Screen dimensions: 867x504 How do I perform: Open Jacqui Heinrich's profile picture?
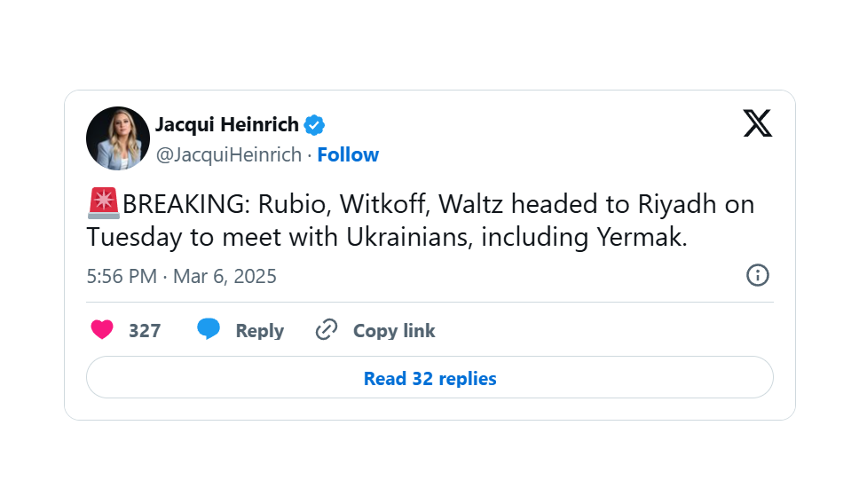pos(117,138)
